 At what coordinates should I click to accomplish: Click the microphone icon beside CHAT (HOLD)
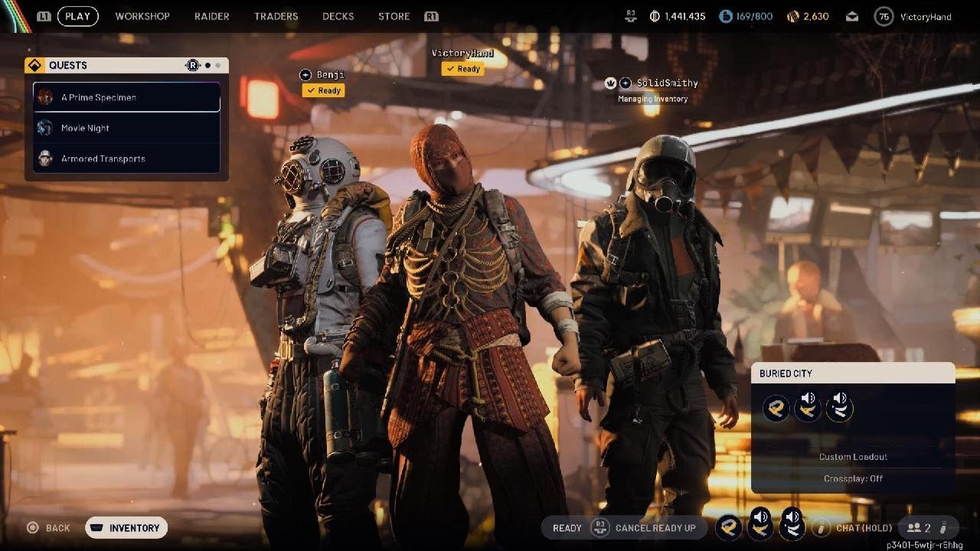[822, 527]
